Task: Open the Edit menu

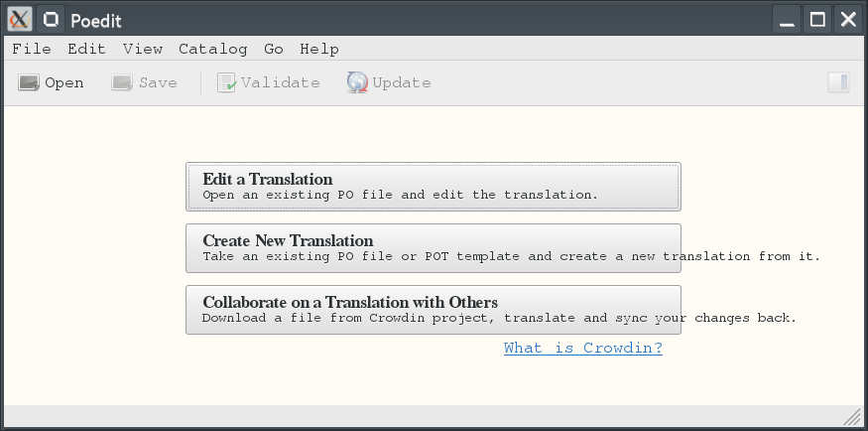Action: (x=86, y=49)
